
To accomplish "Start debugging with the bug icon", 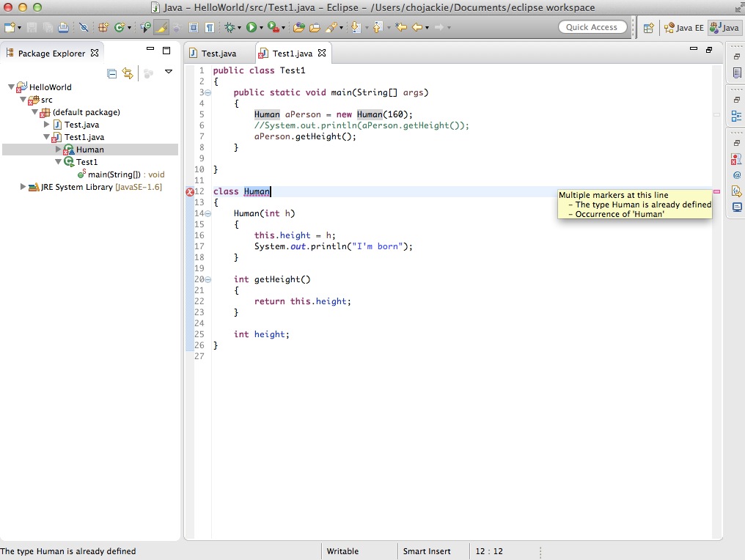I will point(230,27).
